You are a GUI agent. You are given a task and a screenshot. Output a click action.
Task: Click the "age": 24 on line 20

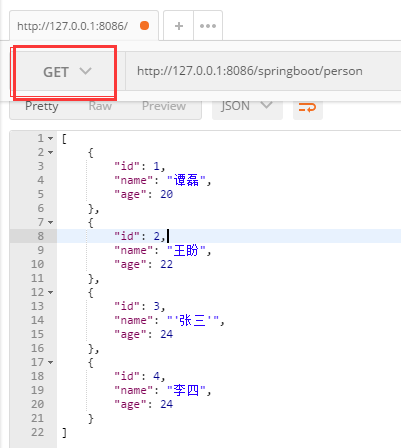click(143, 404)
